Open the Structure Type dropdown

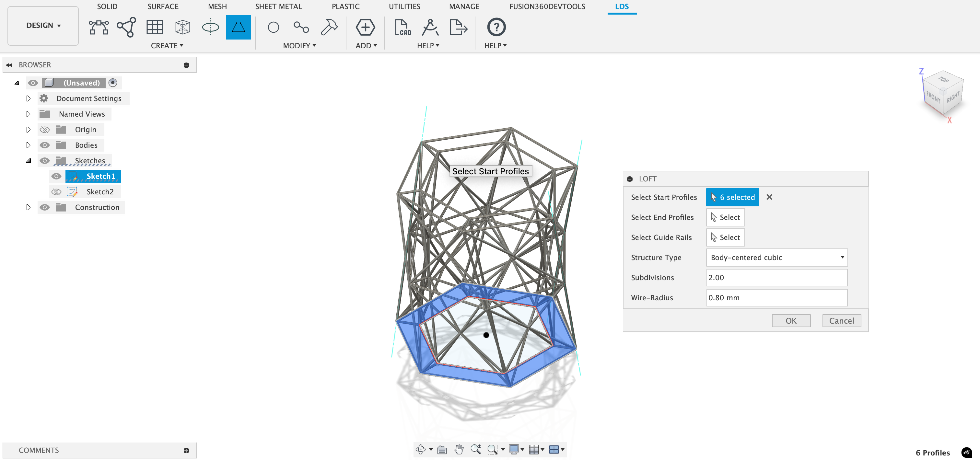tap(776, 257)
